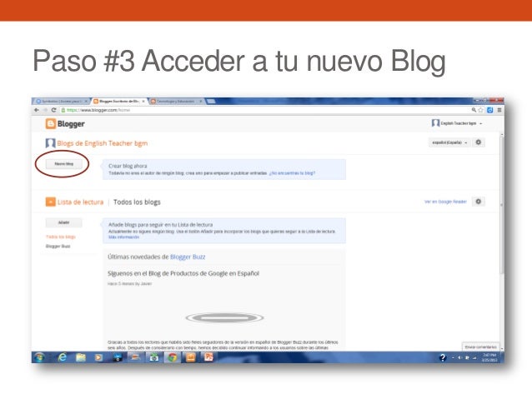Switch to Chrome on the taskbar
Viewport: 532px width, 399px height.
click(173, 357)
